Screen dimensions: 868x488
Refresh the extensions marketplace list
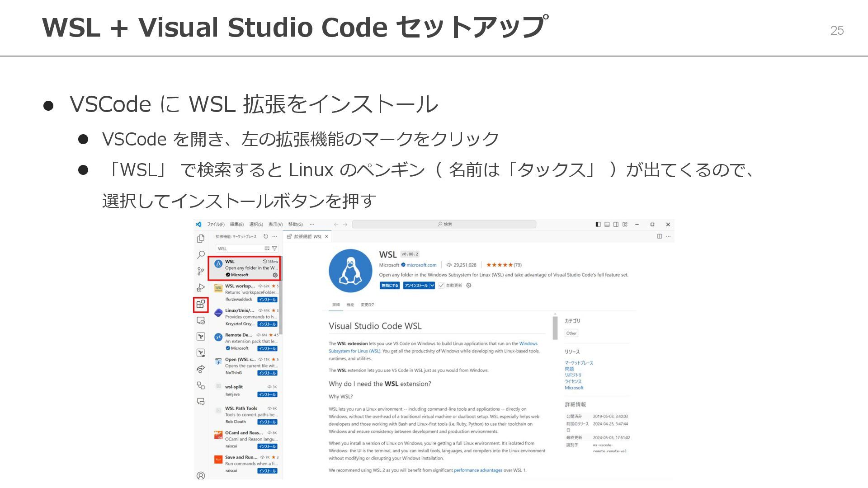coord(266,236)
